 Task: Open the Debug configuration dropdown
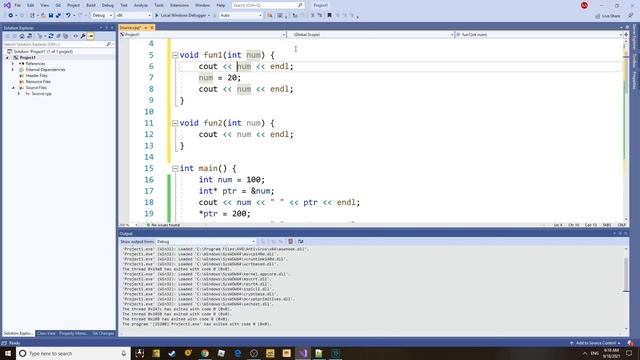[102, 16]
